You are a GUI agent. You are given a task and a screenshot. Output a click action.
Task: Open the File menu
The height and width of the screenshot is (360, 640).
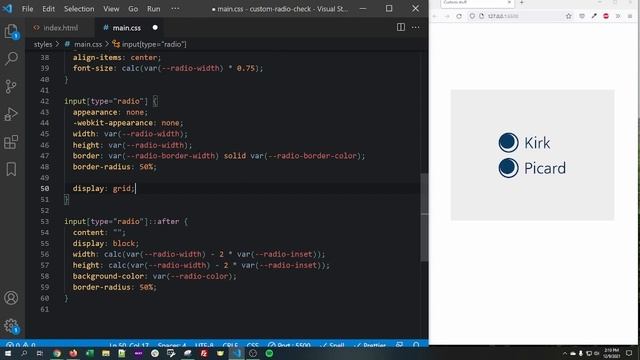(27, 9)
